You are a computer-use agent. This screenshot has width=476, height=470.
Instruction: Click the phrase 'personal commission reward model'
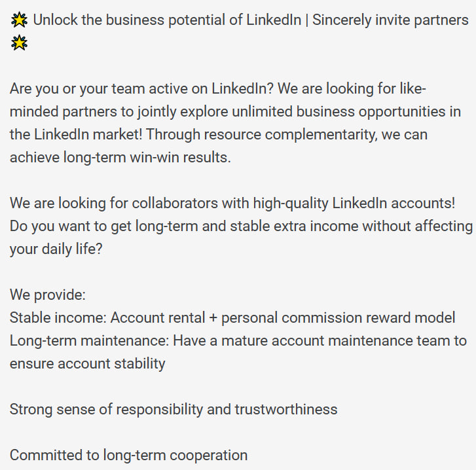coord(339,318)
